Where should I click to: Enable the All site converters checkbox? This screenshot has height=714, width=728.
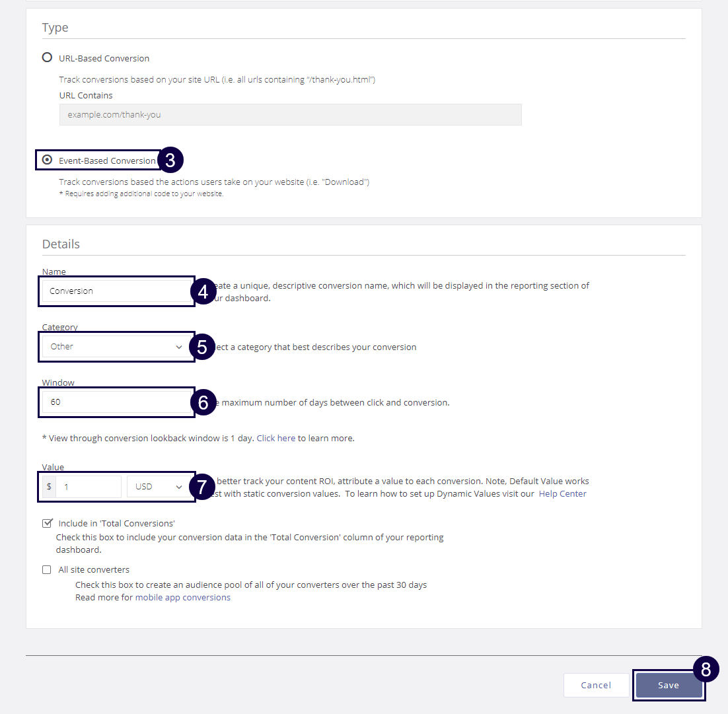[47, 569]
